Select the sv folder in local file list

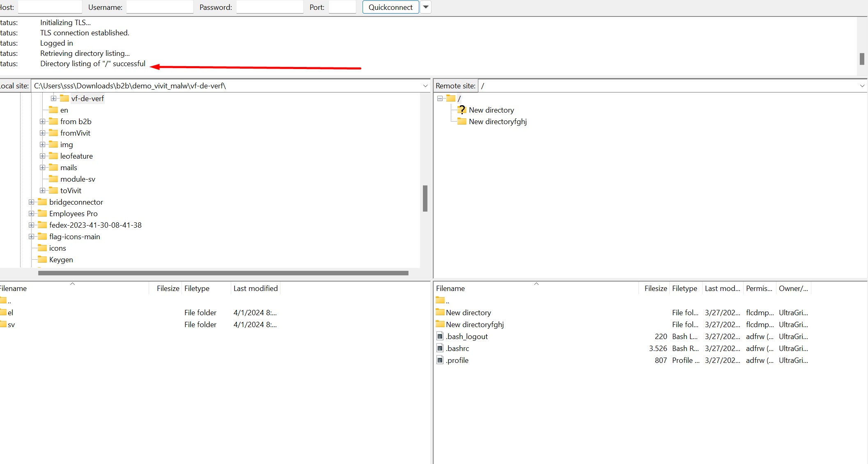pos(11,325)
